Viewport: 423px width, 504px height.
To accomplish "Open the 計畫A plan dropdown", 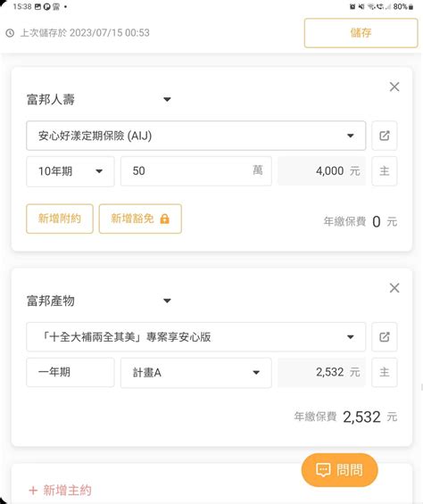I will pos(196,373).
